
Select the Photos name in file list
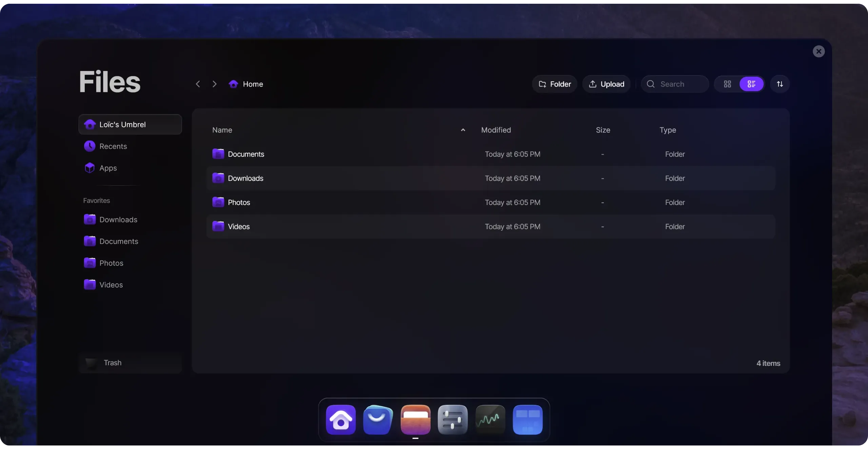point(239,202)
